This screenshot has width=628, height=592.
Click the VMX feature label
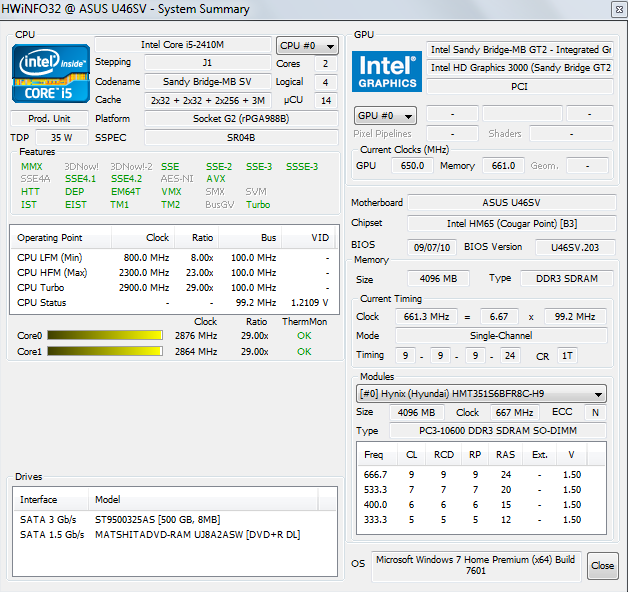click(171, 192)
